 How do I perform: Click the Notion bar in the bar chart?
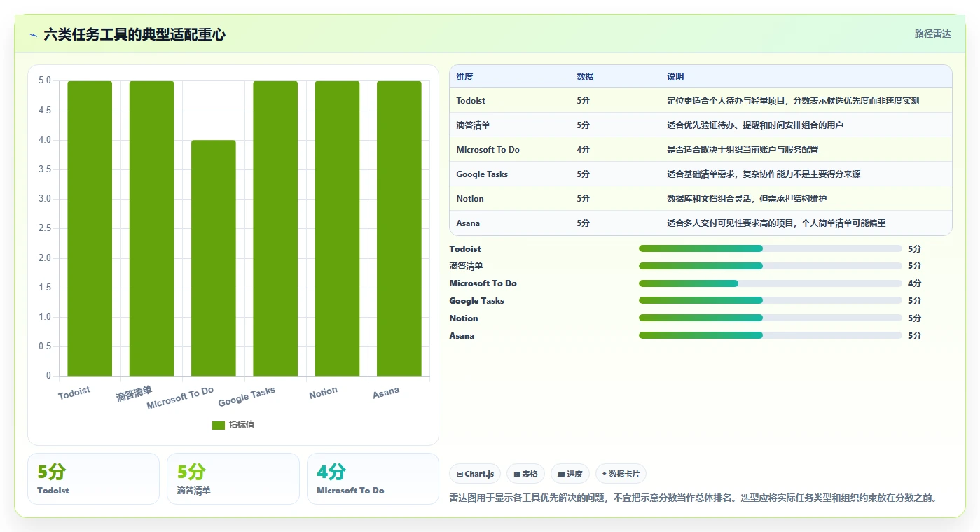(337, 228)
